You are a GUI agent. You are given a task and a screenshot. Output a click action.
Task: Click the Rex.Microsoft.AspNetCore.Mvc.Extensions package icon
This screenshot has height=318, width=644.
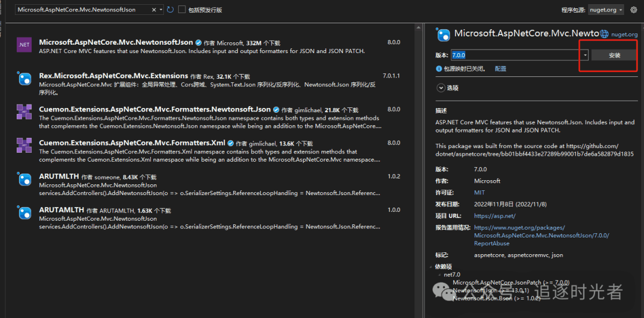click(x=24, y=79)
